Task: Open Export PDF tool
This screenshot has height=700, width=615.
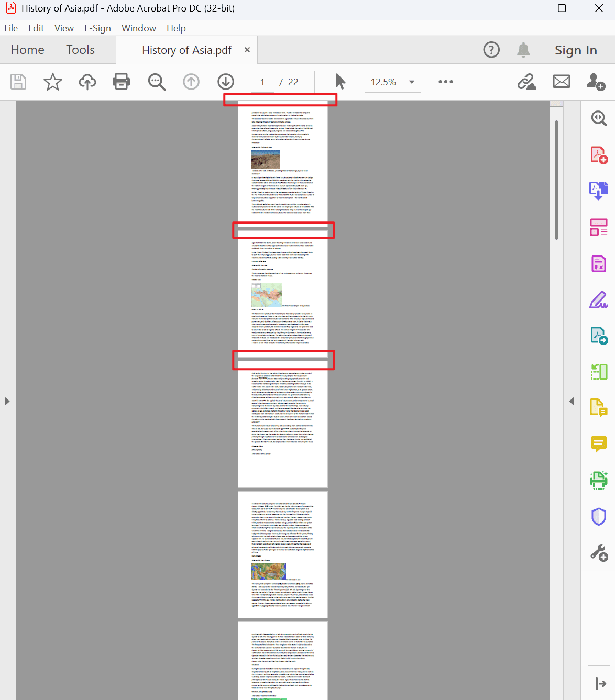Action: 599,336
